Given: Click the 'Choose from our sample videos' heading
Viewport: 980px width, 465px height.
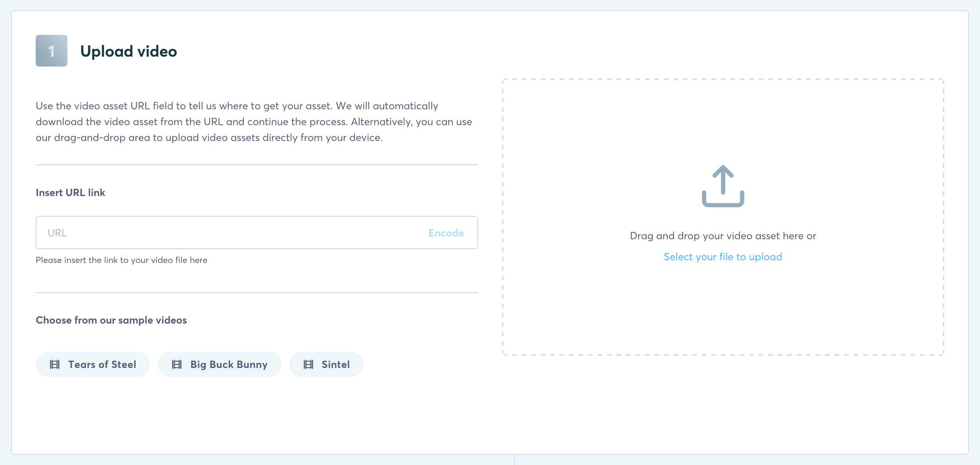Looking at the screenshot, I should pyautogui.click(x=111, y=320).
